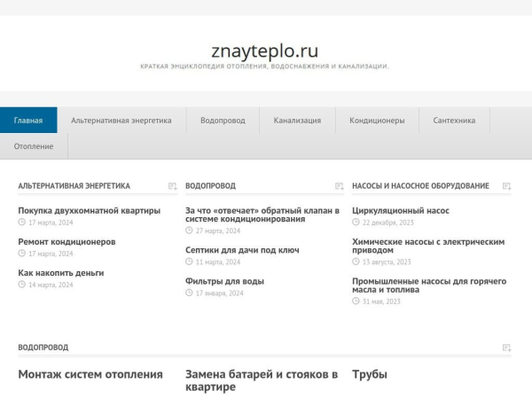Screen dimensions: 532x399
Task: Click clock icon next to 27 марта, 2024
Action: pos(189,231)
